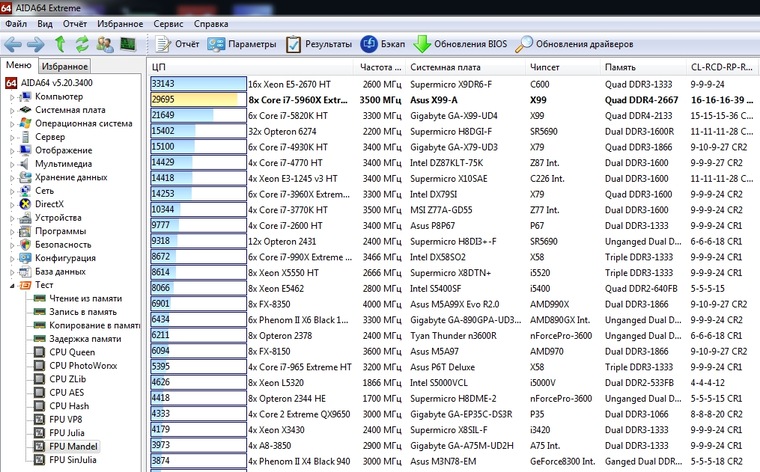Sort by CL-RCD-RP-R... column header
This screenshot has width=760, height=472.
tap(723, 67)
